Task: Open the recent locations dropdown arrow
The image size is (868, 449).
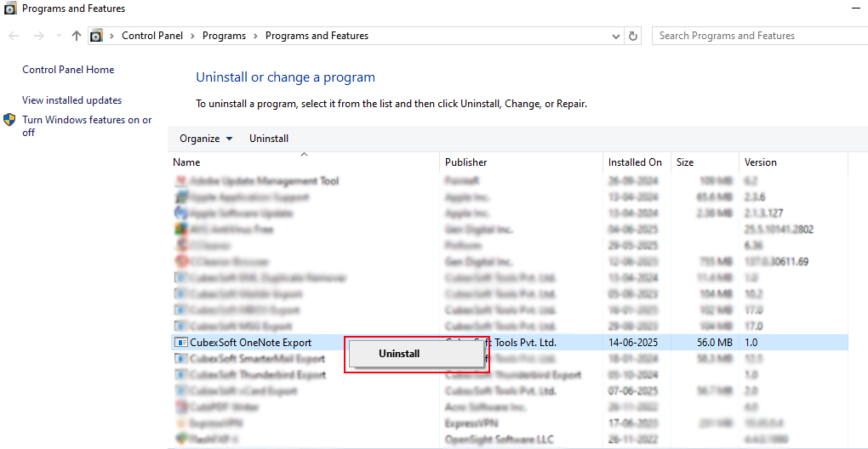Action: tap(60, 36)
